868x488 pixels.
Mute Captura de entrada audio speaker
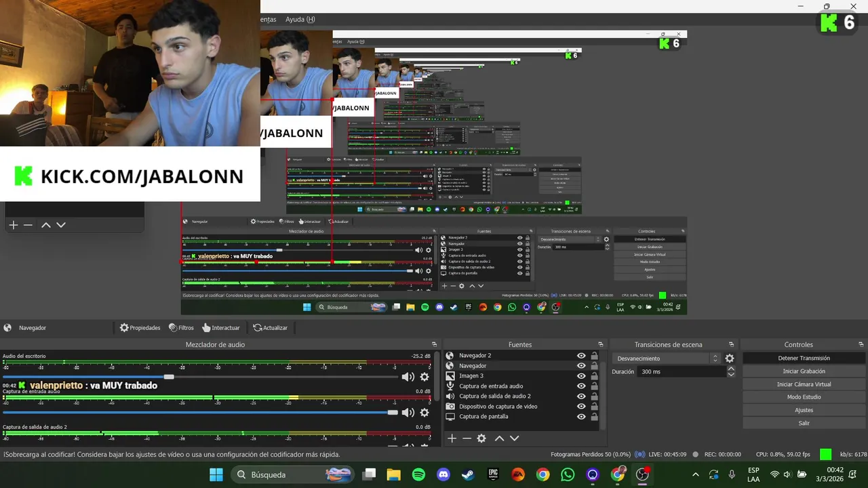pyautogui.click(x=408, y=412)
